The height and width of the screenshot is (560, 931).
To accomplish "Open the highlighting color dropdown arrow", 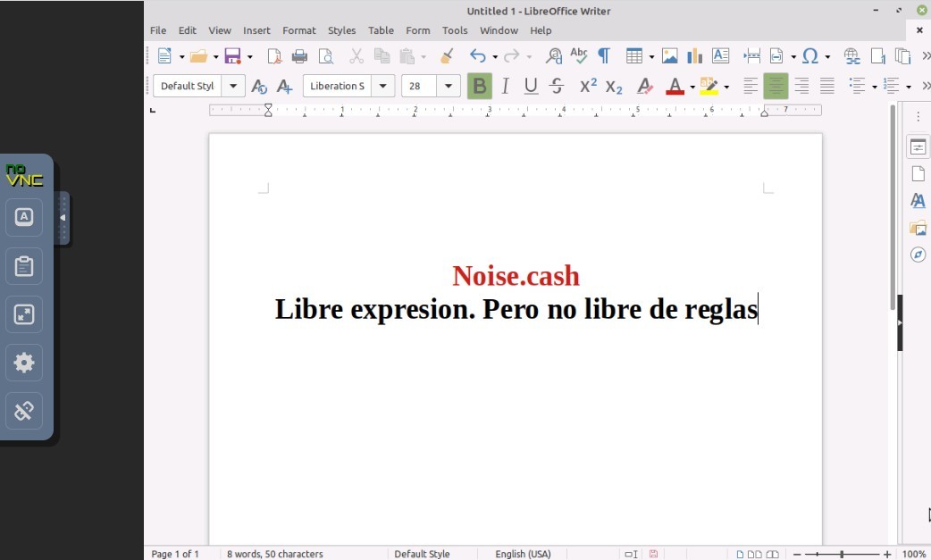I will point(726,88).
